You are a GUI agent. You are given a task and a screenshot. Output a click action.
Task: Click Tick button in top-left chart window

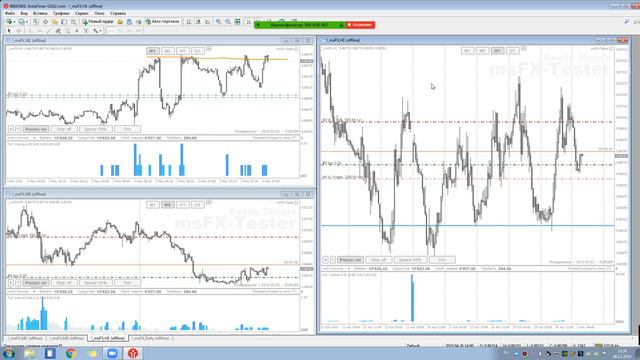pyautogui.click(x=127, y=129)
